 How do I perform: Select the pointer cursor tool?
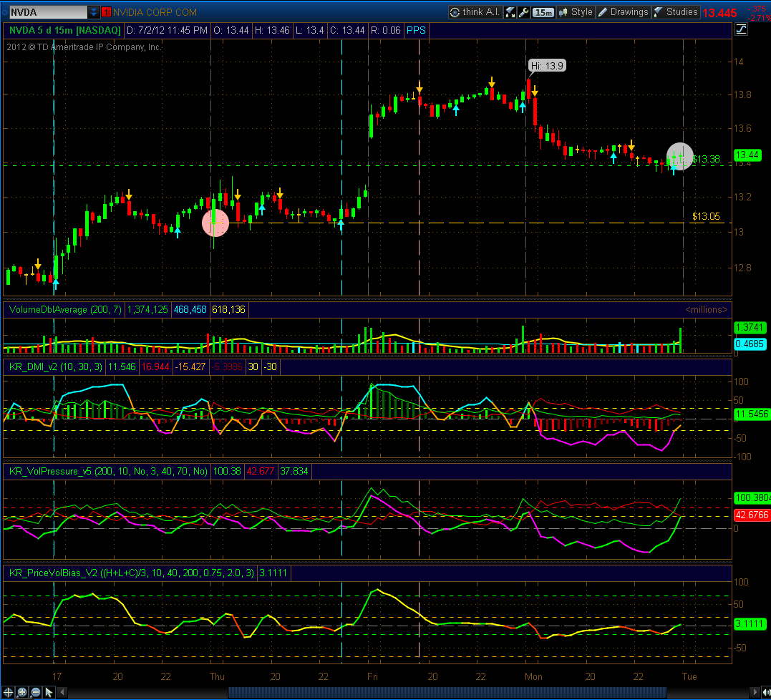49,693
